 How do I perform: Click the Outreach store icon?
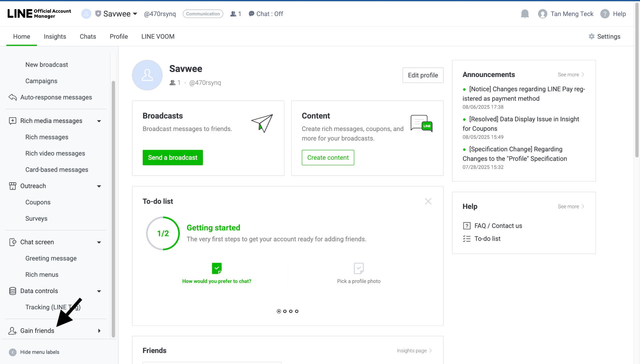coord(13,186)
